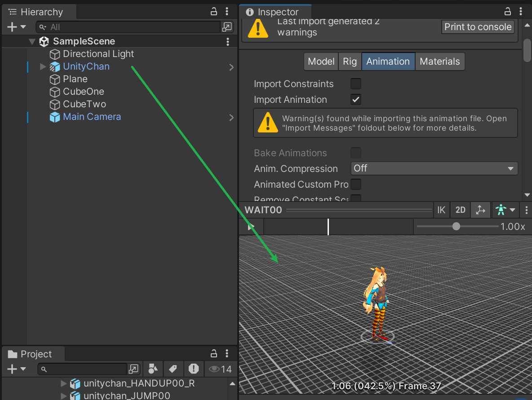The image size is (532, 400).
Task: Toggle Remove Constant Scale Curves checkbox
Action: click(355, 198)
